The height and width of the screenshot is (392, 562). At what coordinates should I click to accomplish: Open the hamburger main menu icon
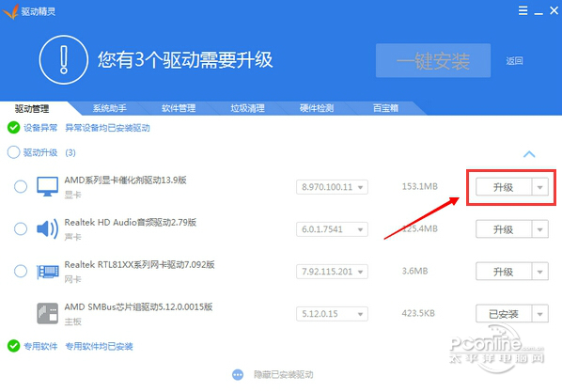pos(523,10)
